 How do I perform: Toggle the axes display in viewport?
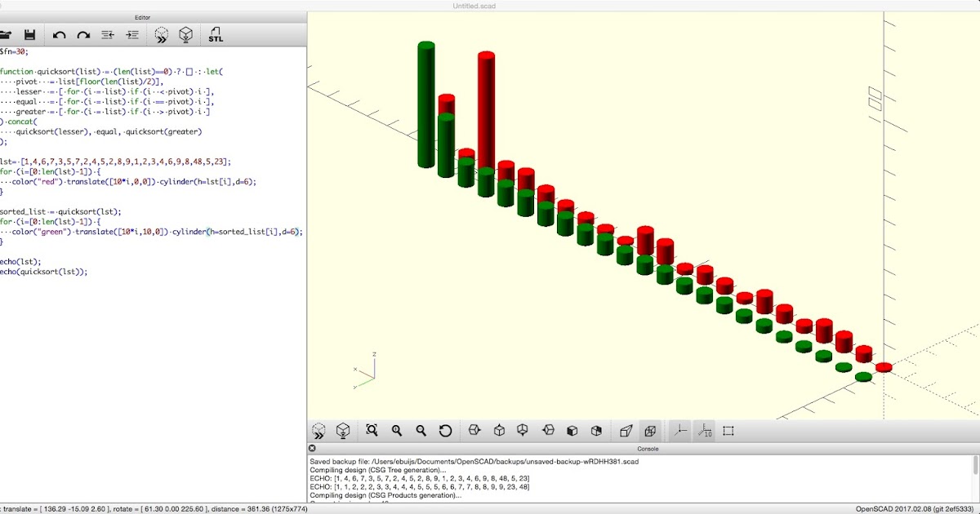tap(679, 430)
